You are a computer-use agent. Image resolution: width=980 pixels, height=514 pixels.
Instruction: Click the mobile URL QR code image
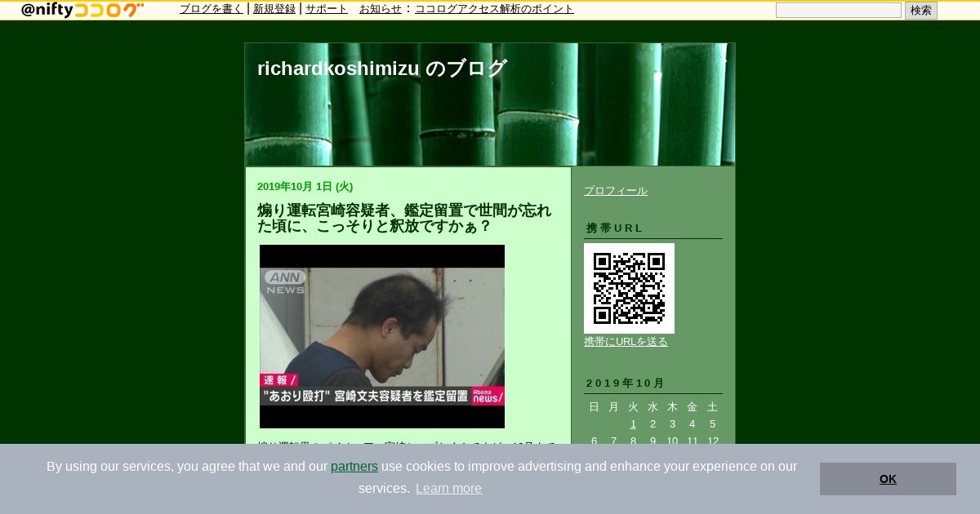point(629,288)
